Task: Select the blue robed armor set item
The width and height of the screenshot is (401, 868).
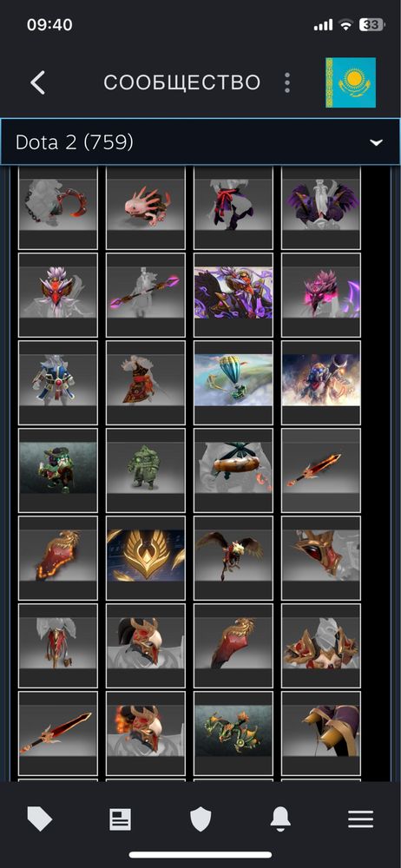Action: [58, 383]
